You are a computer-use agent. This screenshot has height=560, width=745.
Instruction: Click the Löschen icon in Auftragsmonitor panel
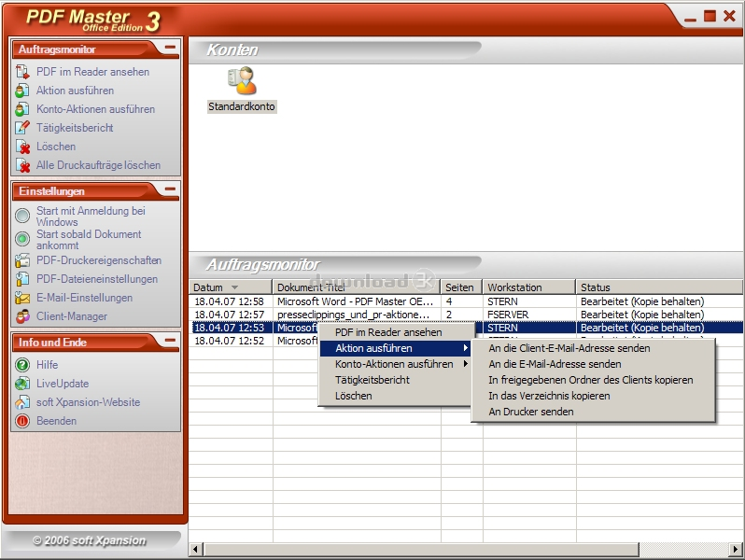coord(22,147)
